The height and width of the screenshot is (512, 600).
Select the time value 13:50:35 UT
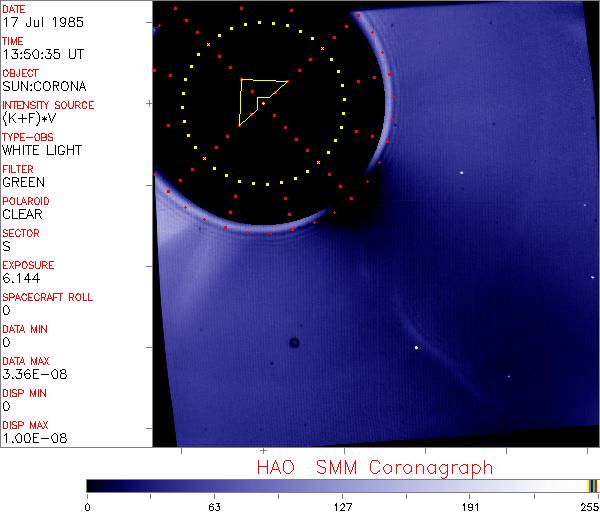[41, 54]
